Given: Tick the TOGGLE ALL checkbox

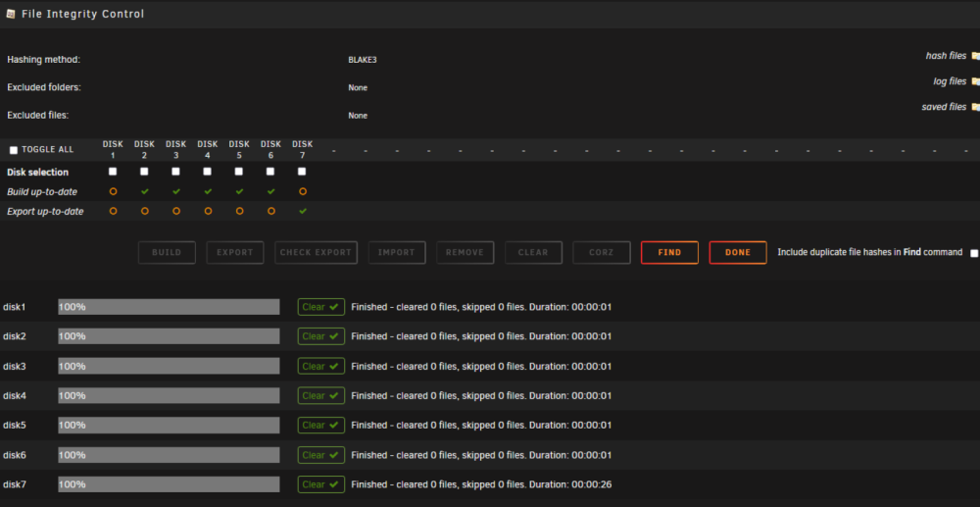Looking at the screenshot, I should point(14,150).
